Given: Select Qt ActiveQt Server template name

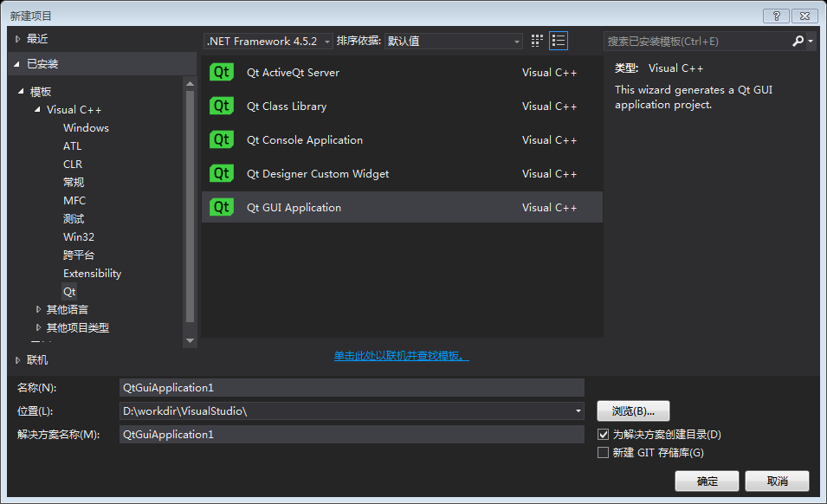Looking at the screenshot, I should pos(293,73).
